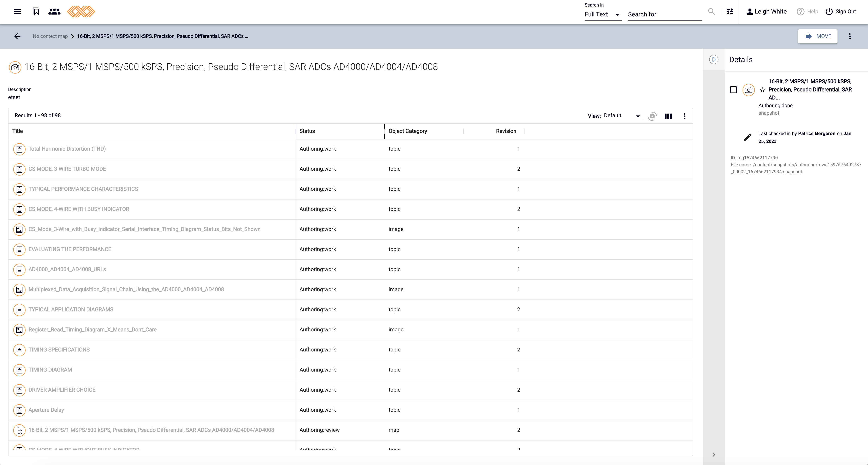The width and height of the screenshot is (868, 465).
Task: Click the Results 1 - 98 of 98 text
Action: click(38, 115)
